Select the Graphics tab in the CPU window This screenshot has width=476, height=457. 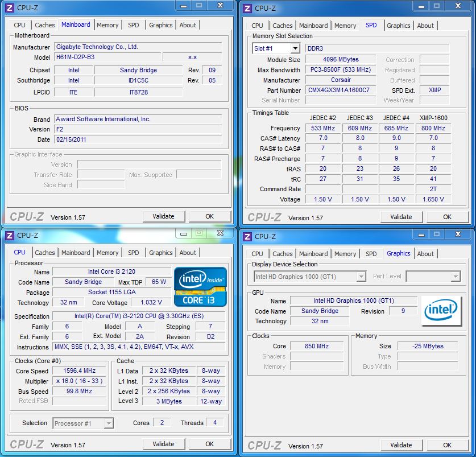coord(160,253)
